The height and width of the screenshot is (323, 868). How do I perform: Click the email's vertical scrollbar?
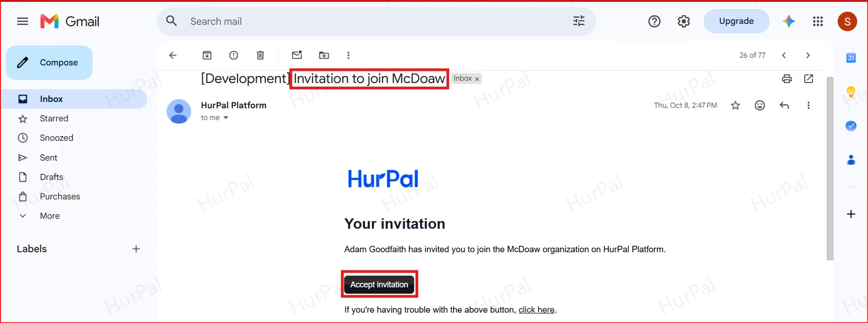[x=830, y=168]
